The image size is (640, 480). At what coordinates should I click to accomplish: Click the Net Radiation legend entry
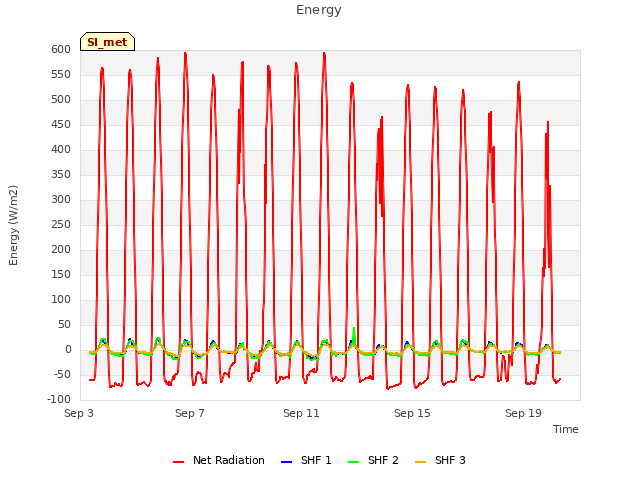click(218, 460)
